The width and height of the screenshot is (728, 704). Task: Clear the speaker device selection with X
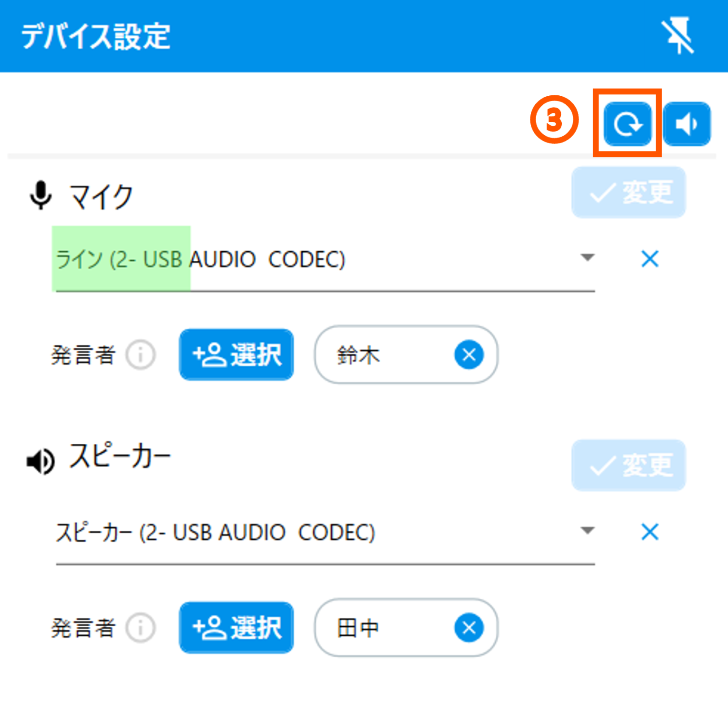point(650,532)
